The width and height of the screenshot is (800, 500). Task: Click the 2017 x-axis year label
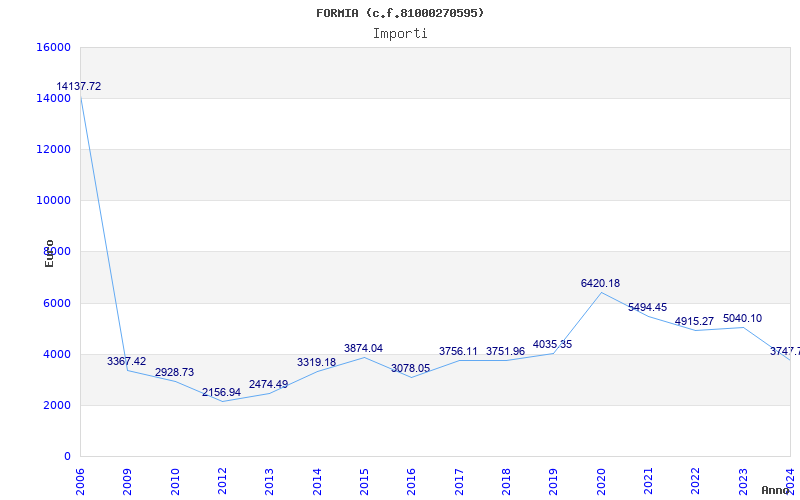pyautogui.click(x=459, y=482)
